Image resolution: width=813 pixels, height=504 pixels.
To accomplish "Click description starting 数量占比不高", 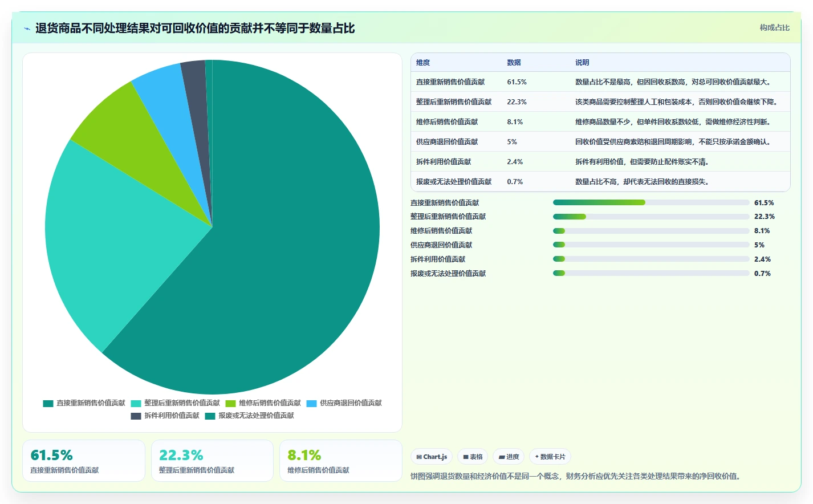I will point(643,182).
